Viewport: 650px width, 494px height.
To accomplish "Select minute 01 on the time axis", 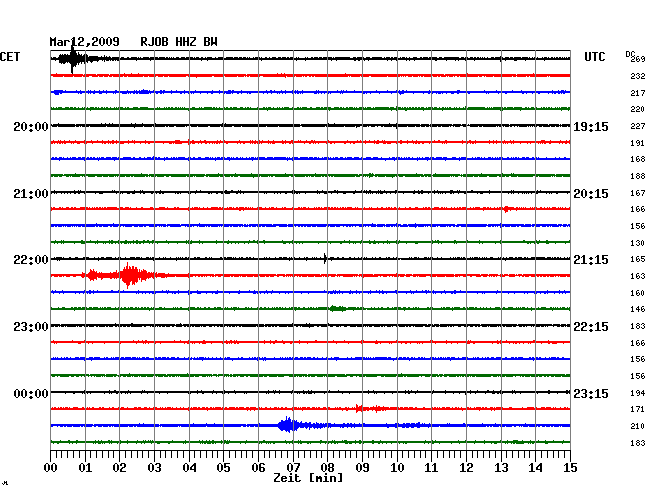I will click(85, 468).
